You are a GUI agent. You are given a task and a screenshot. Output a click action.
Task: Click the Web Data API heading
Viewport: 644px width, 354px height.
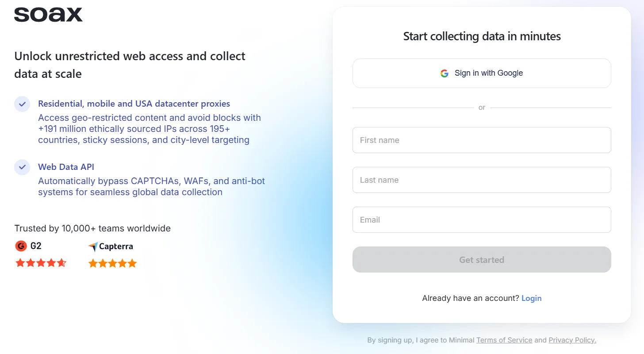pos(66,167)
